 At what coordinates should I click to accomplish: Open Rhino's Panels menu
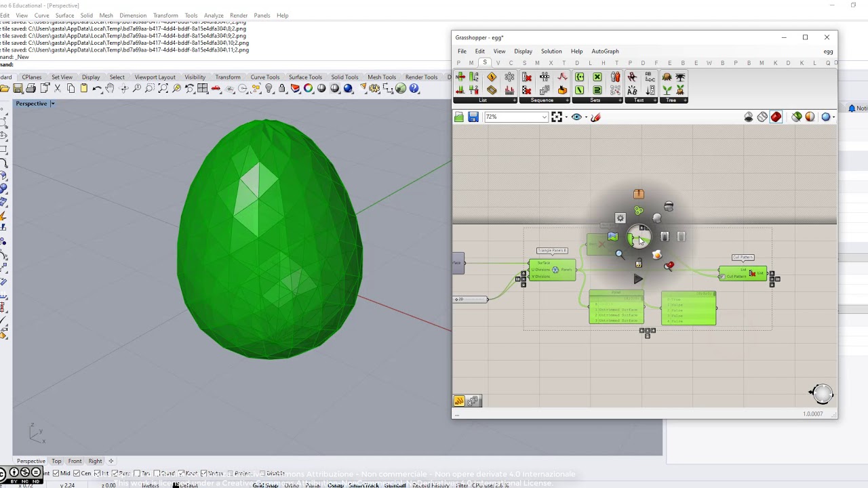coord(262,15)
